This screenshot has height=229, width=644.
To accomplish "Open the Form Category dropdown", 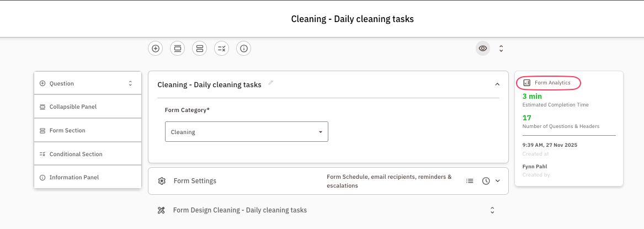I will click(x=246, y=132).
